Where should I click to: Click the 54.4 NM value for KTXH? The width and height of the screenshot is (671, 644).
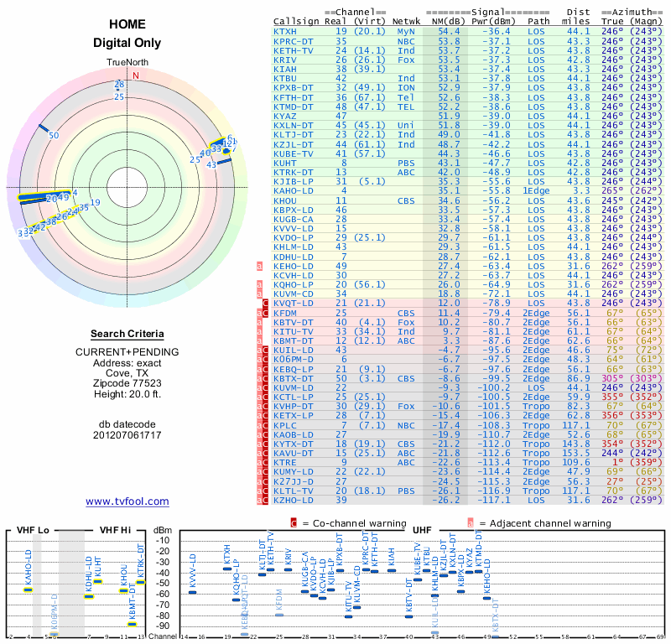tap(449, 32)
